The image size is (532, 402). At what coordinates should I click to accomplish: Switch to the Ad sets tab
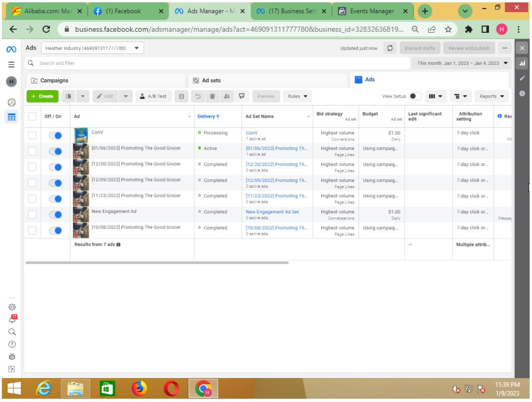268,81
